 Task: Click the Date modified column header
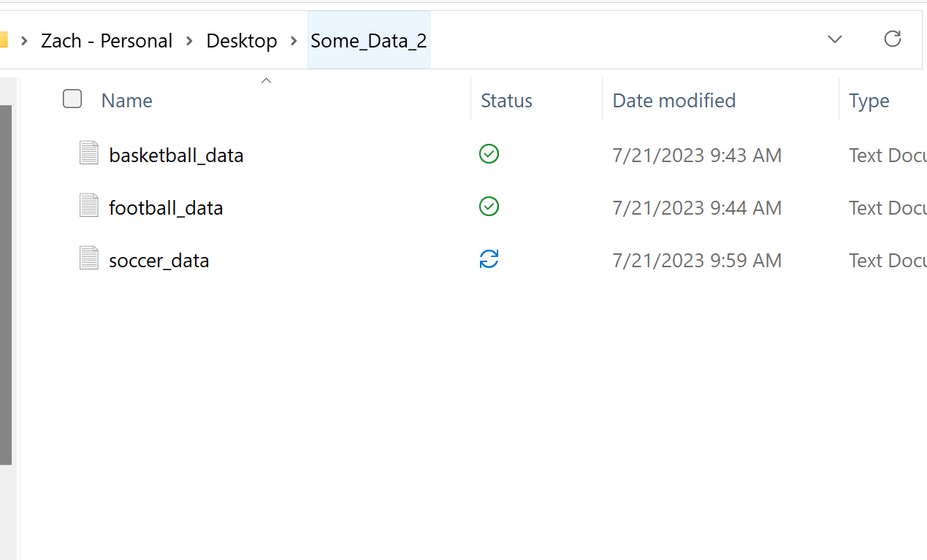(x=674, y=100)
